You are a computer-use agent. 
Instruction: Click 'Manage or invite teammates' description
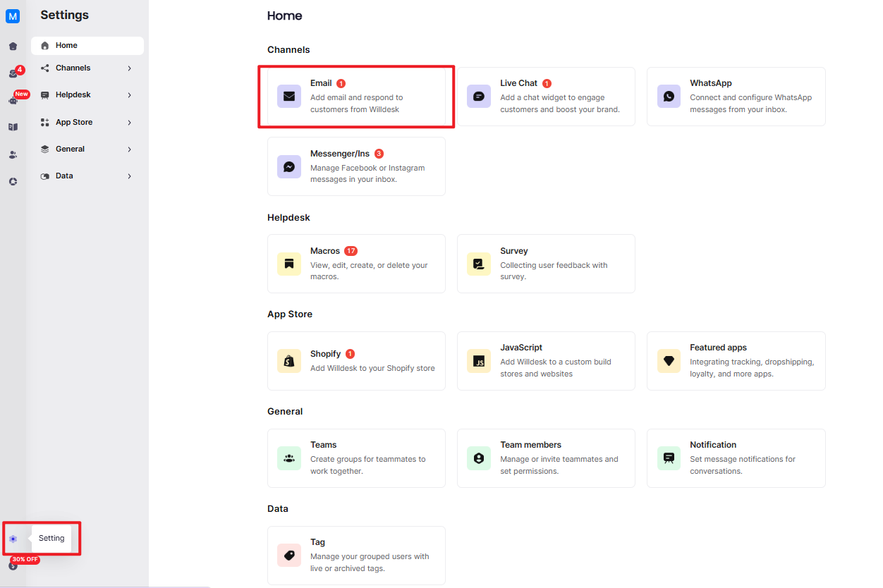pyautogui.click(x=559, y=465)
